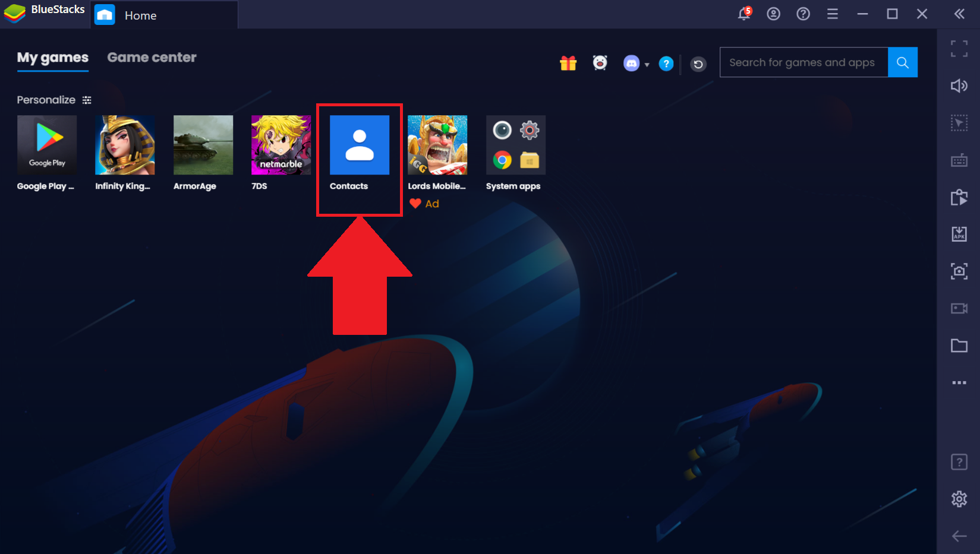Launch the Lords Mobile game
Image resolution: width=980 pixels, height=554 pixels.
coord(437,145)
